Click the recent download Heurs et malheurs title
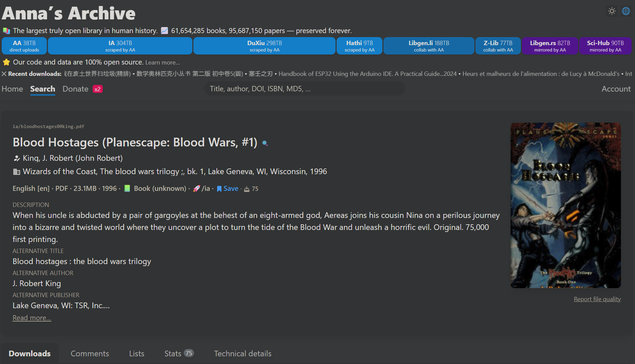The width and height of the screenshot is (635, 364). [541, 74]
